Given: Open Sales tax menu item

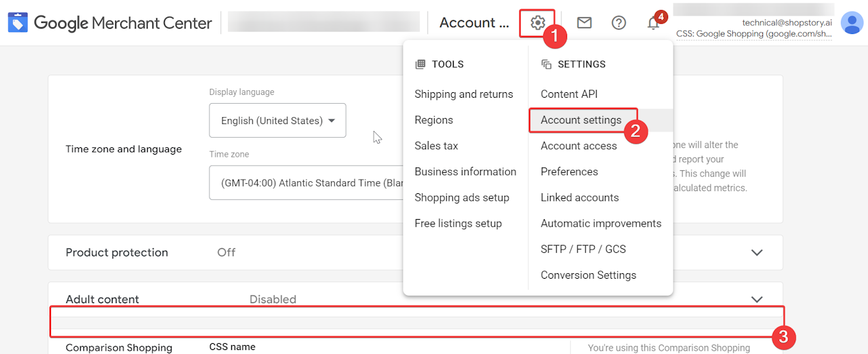Looking at the screenshot, I should coord(437,146).
